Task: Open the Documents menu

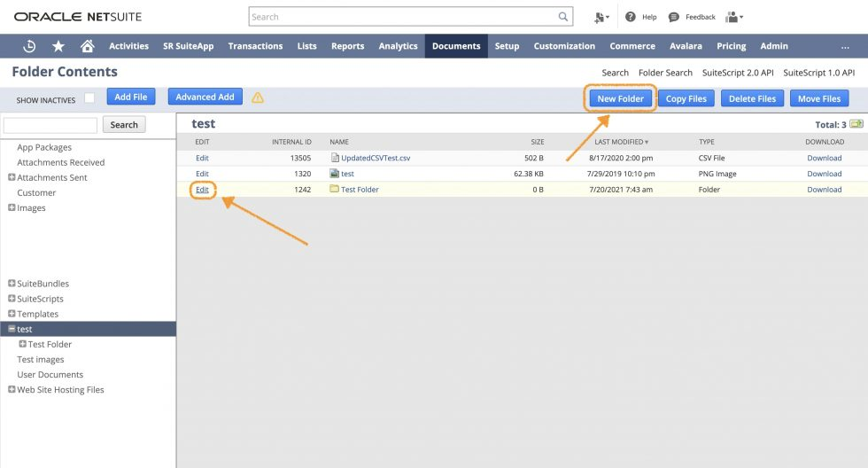Action: [456, 46]
